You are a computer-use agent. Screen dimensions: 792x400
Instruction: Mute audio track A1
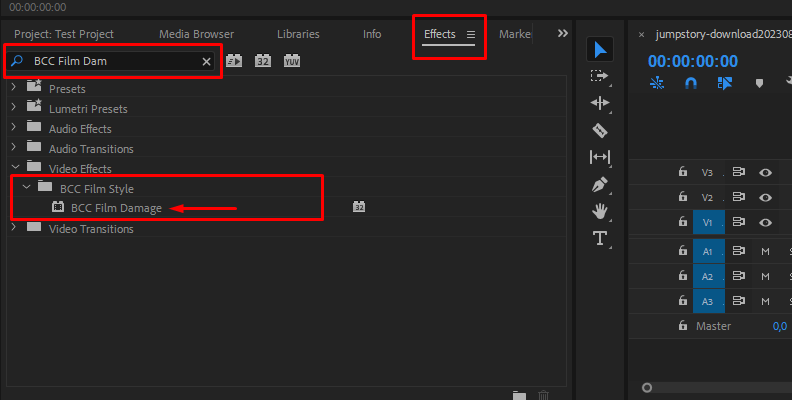tap(765, 252)
